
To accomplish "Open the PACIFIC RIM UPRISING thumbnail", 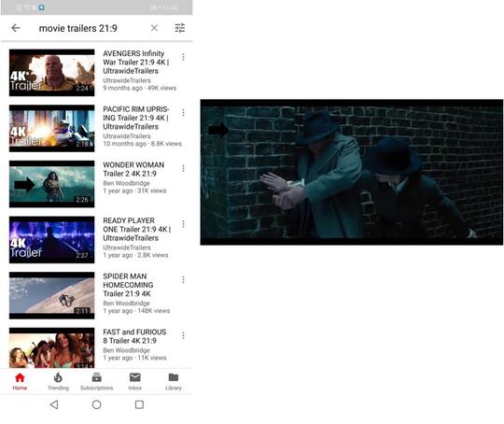I will click(x=51, y=128).
